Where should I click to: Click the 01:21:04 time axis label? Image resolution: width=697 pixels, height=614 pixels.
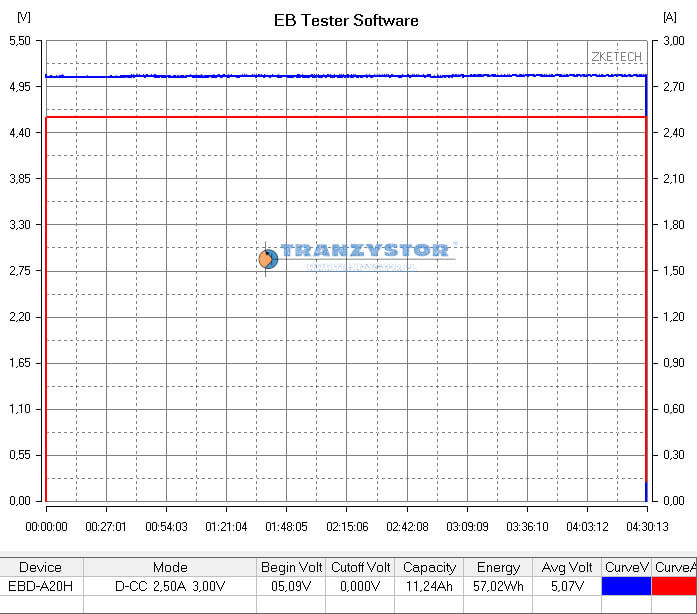tap(226, 527)
